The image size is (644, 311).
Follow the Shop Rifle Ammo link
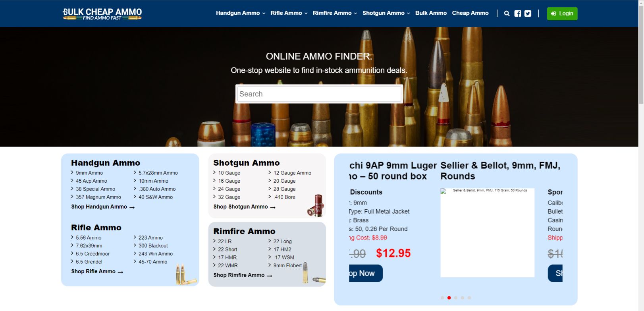coord(97,271)
